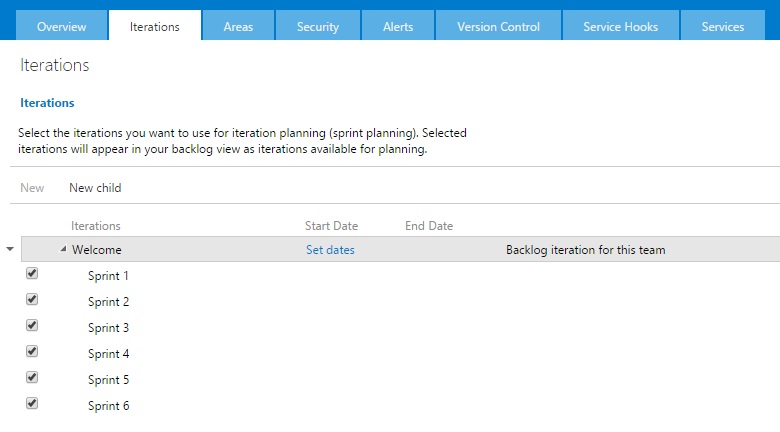Open the Services tab
Image resolution: width=780 pixels, height=432 pixels.
(722, 27)
